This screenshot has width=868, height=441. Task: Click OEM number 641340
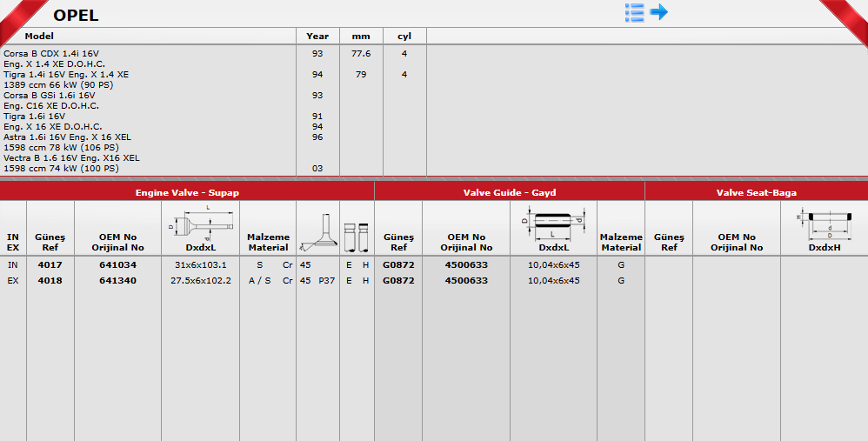click(117, 281)
